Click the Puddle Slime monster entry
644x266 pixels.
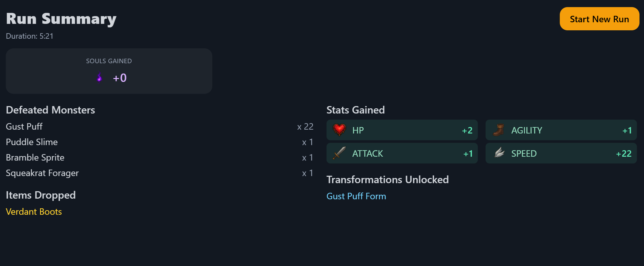click(x=32, y=142)
